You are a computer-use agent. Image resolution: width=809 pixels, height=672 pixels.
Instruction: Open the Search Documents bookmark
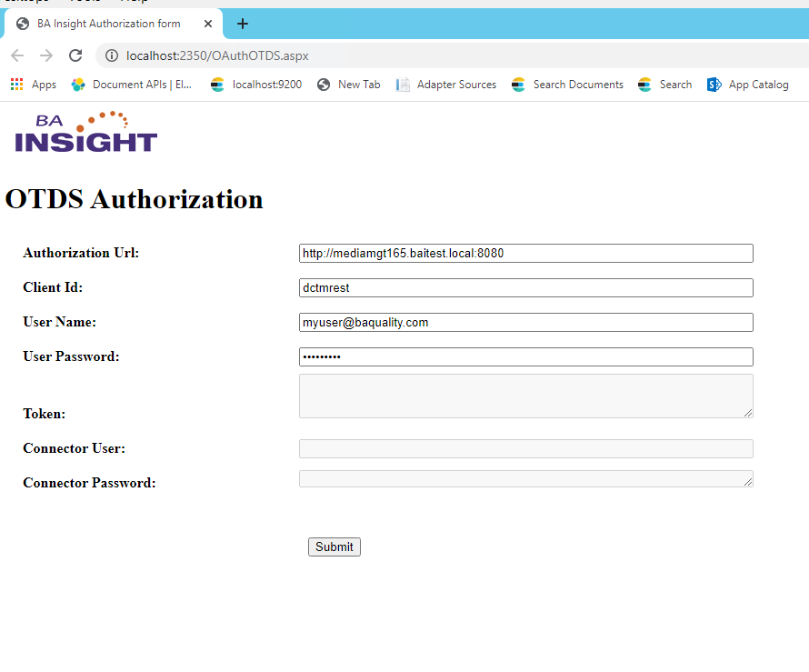[x=567, y=85]
